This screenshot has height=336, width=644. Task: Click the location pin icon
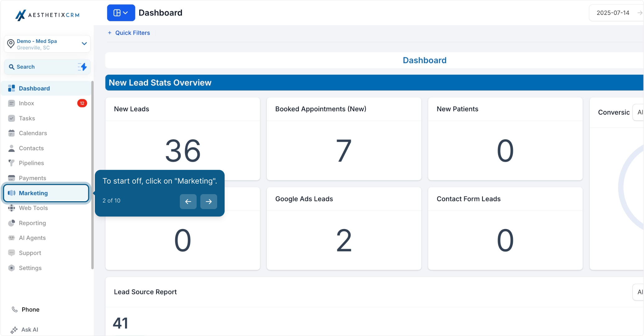point(11,44)
